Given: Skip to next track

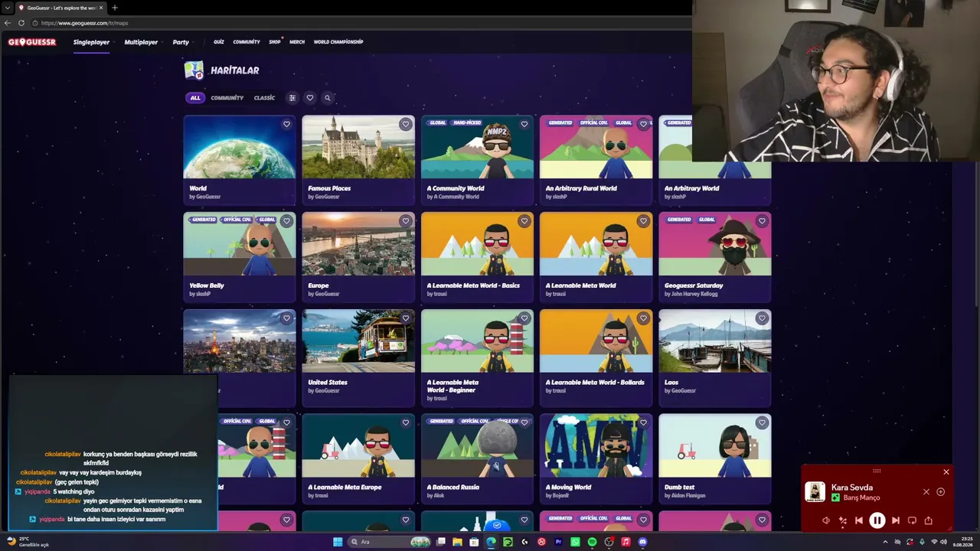Looking at the screenshot, I should (x=896, y=520).
